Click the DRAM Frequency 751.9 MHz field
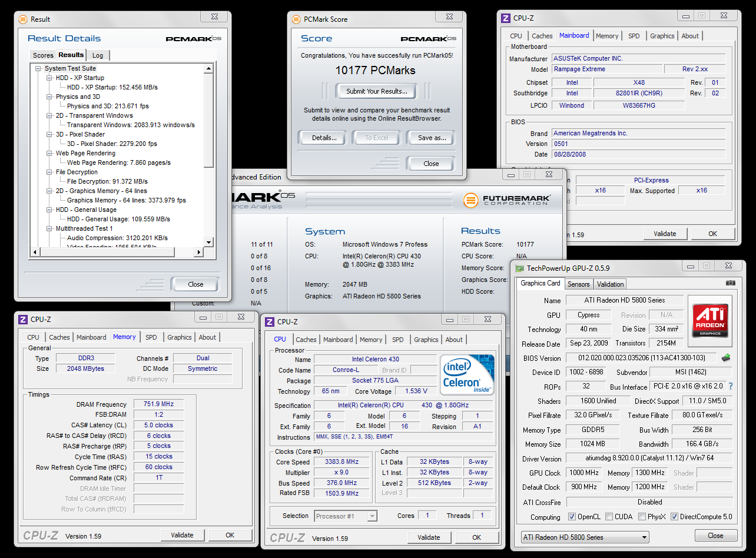Screen dimensions: 756x558 158,404
